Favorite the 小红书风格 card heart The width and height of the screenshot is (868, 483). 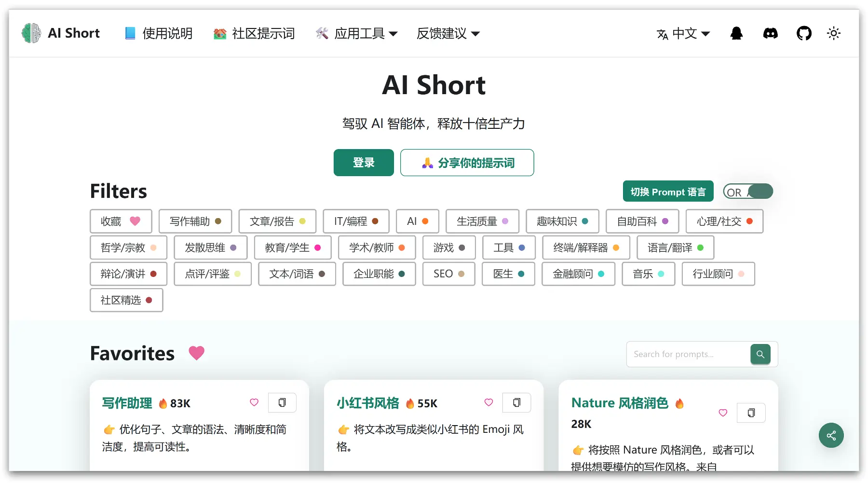click(x=488, y=402)
